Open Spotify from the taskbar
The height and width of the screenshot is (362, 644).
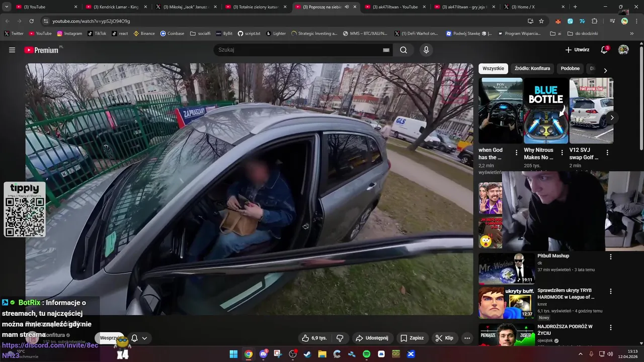366,354
